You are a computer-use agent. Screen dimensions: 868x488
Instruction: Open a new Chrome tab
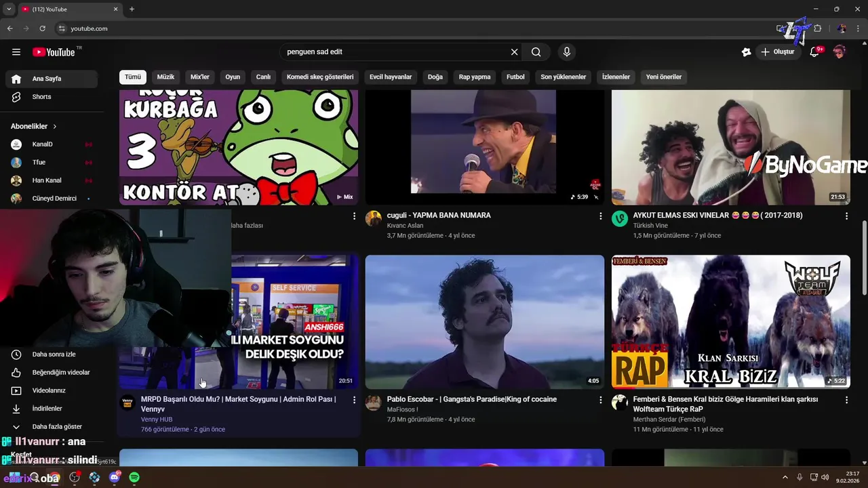coord(132,9)
